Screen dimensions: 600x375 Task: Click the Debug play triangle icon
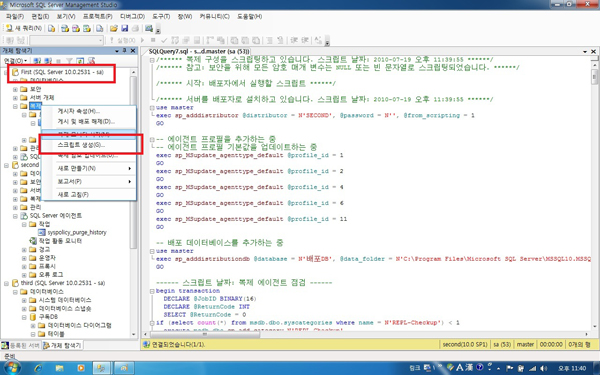[x=143, y=40]
